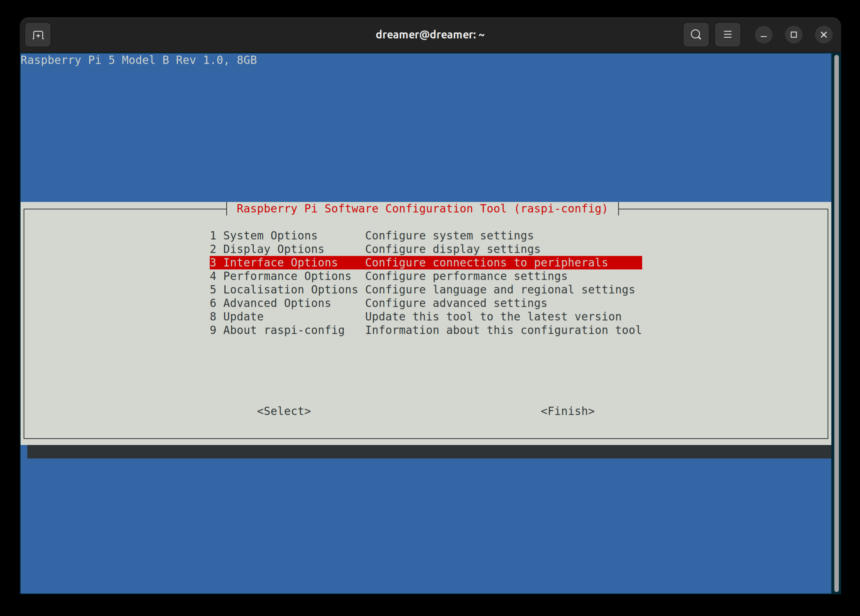Restore the terminal window size
The height and width of the screenshot is (616, 860).
coord(794,35)
